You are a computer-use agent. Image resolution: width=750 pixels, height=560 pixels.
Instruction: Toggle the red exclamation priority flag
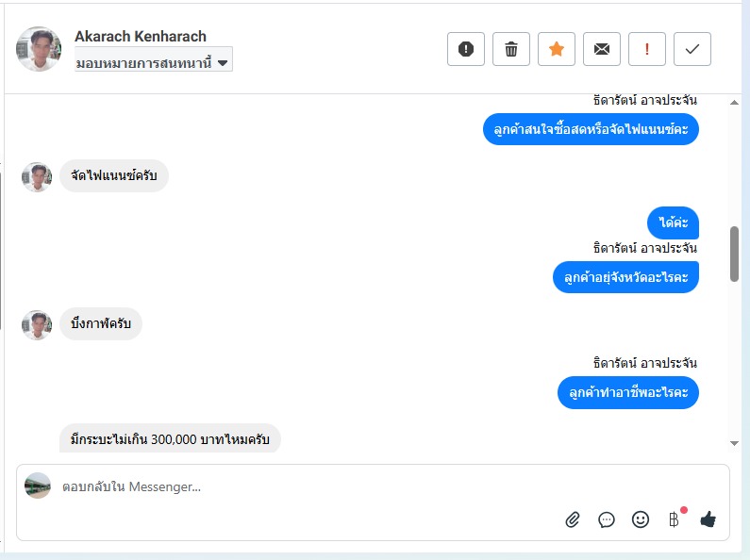pyautogui.click(x=647, y=49)
